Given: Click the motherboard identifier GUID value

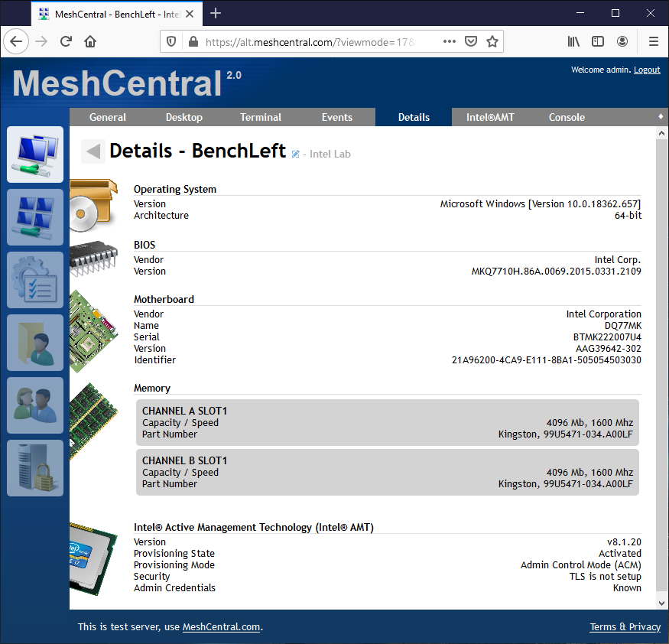Looking at the screenshot, I should coord(546,360).
